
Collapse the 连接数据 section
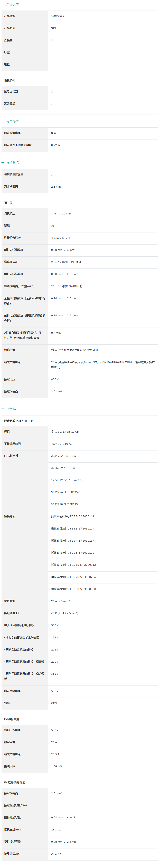[x=3, y=163]
